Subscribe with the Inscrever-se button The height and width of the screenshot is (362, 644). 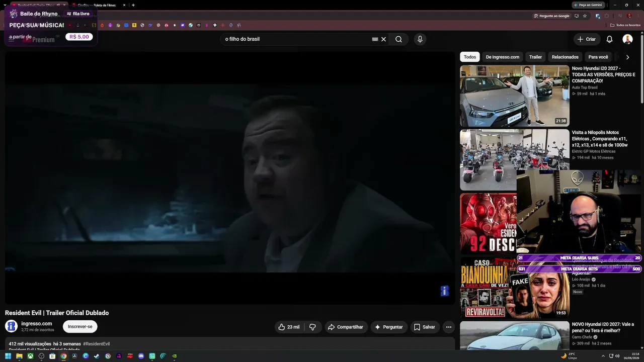pos(80,327)
